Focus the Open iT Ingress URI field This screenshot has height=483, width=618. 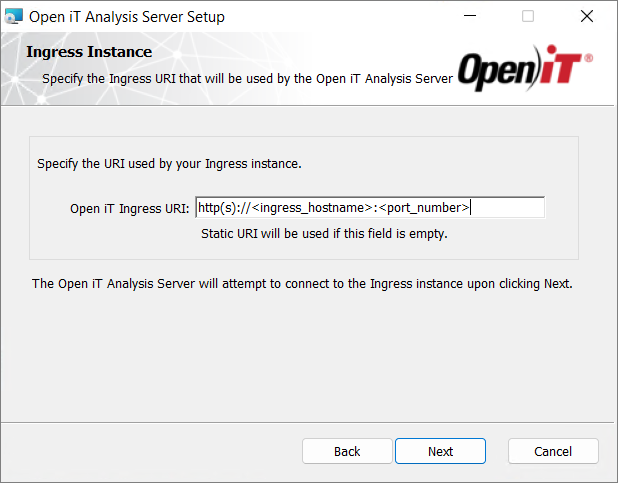[370, 207]
